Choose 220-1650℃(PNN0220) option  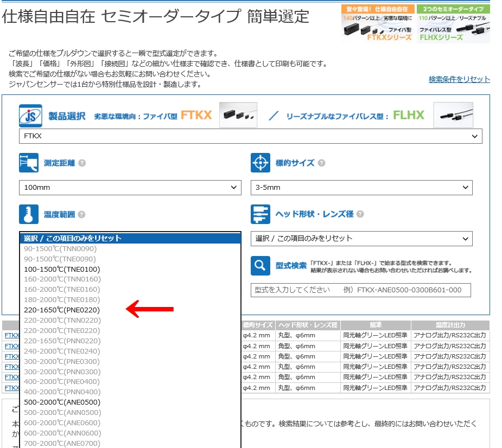[x=130, y=341]
